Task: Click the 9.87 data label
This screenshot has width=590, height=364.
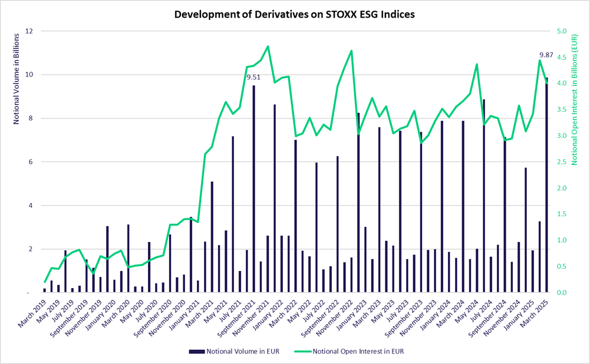Action: pyautogui.click(x=546, y=55)
